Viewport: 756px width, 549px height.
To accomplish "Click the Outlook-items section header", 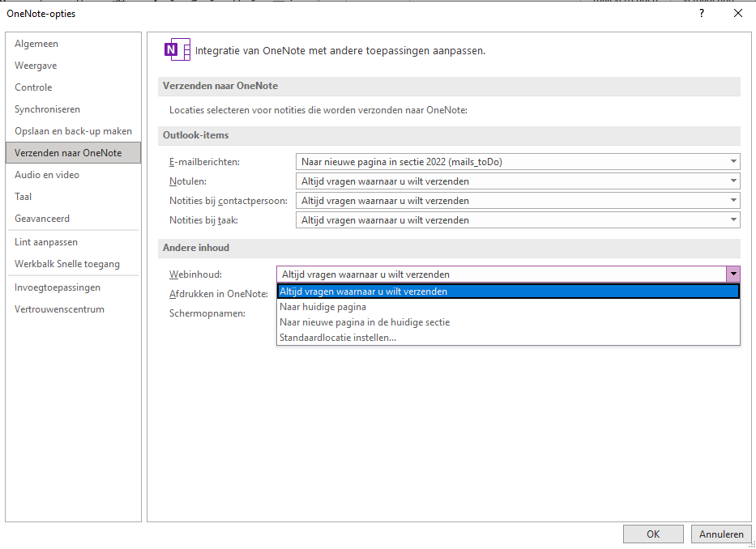I will [196, 135].
